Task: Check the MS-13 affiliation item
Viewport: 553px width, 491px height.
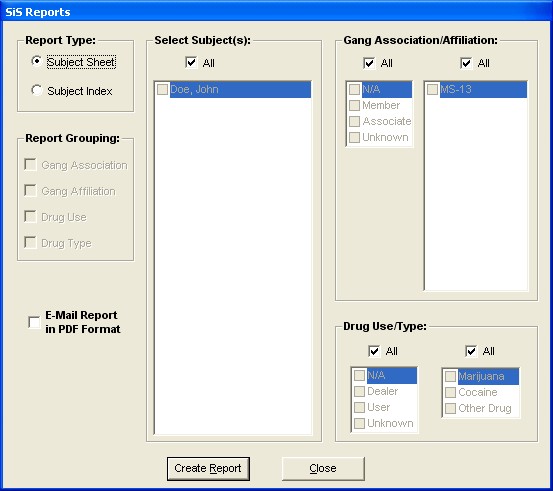Action: pyautogui.click(x=432, y=89)
